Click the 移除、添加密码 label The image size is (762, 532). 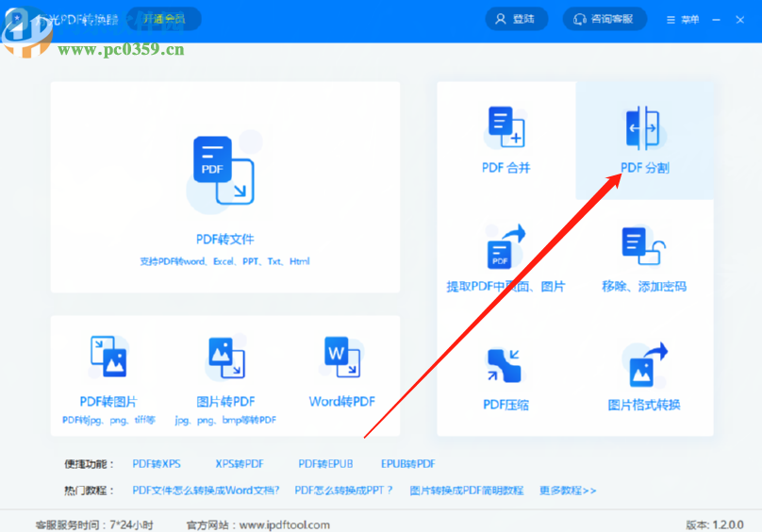coord(644,287)
